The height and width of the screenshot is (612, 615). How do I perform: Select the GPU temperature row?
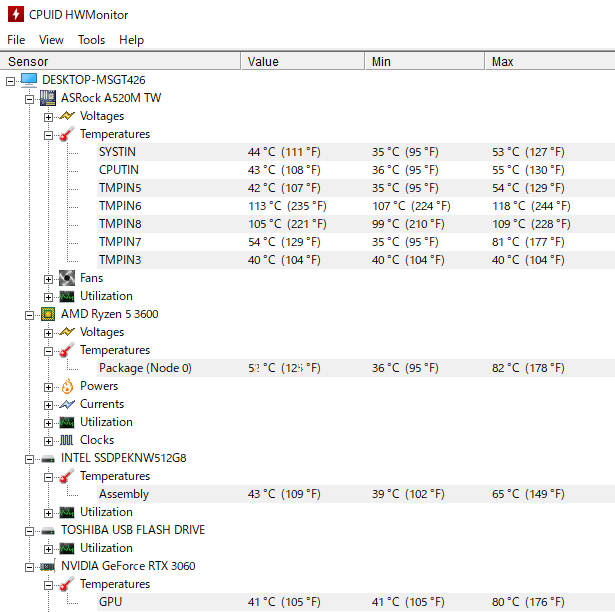click(356, 602)
